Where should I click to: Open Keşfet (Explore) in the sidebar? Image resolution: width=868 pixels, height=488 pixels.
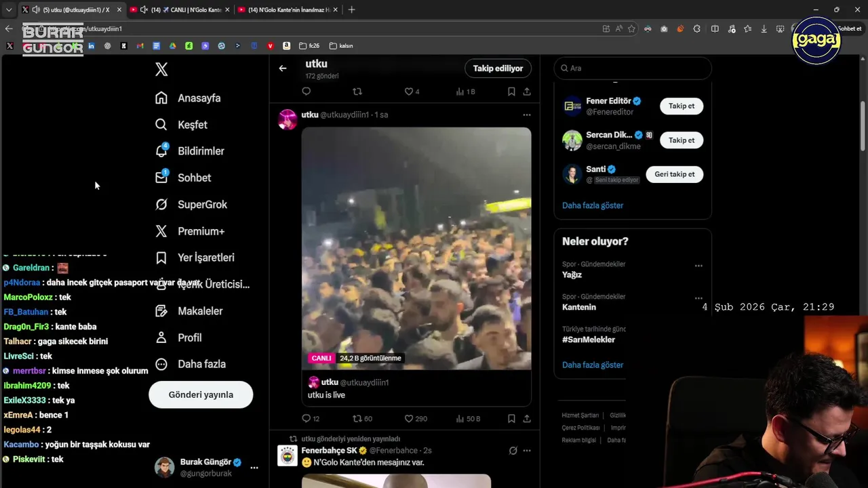pyautogui.click(x=181, y=125)
